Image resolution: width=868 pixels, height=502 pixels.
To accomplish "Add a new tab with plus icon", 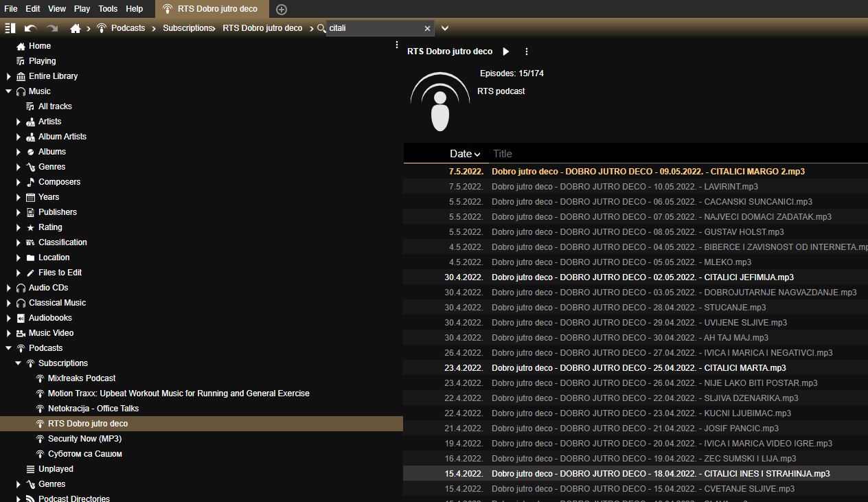I will click(282, 9).
